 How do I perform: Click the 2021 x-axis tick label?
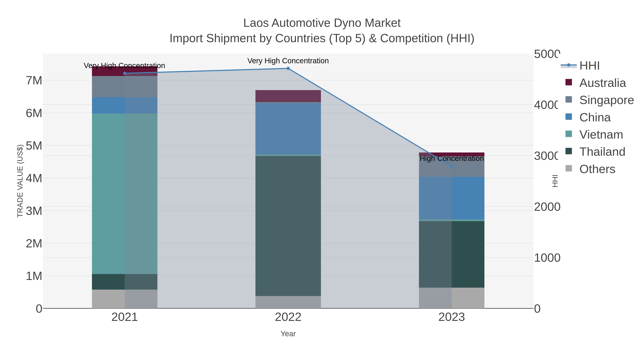(125, 317)
